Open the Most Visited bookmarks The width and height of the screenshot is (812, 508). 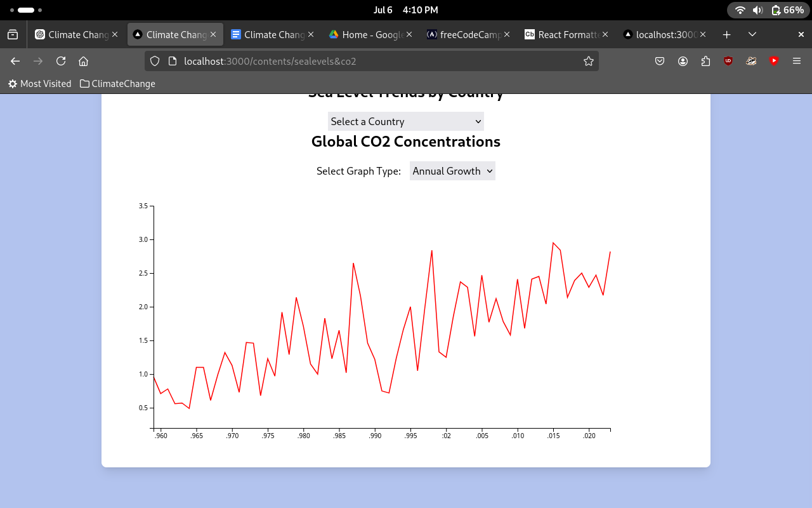click(39, 84)
